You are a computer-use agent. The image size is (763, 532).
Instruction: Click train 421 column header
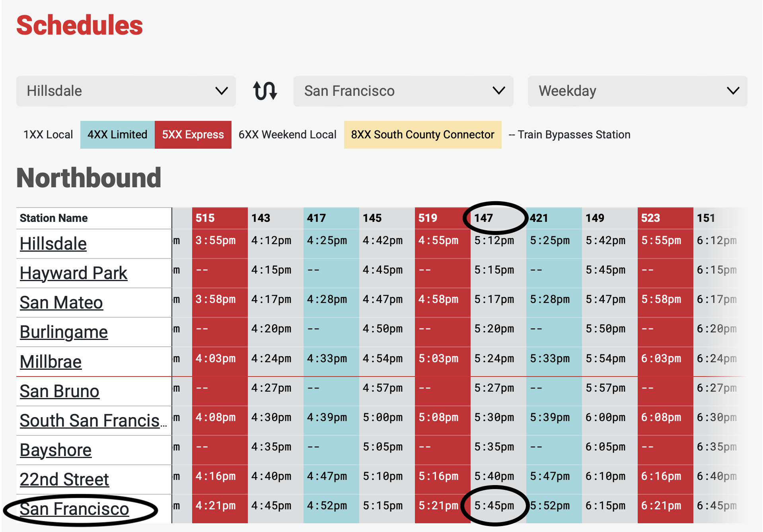point(554,218)
